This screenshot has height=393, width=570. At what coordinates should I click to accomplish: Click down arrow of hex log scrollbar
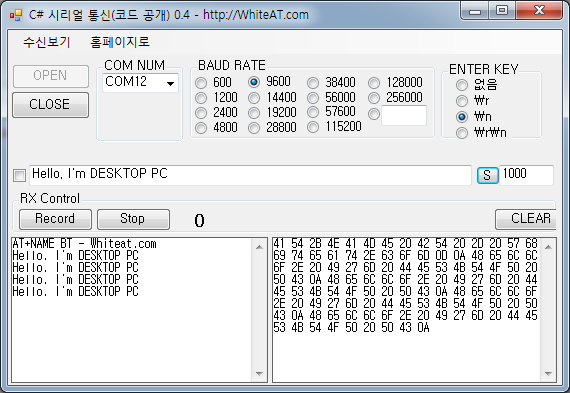548,373
